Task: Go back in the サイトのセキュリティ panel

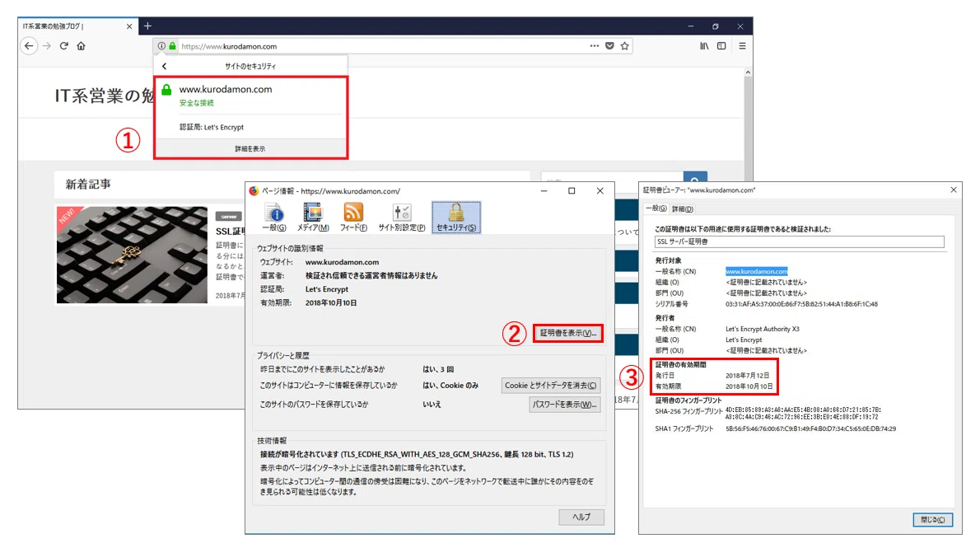Action: point(165,66)
